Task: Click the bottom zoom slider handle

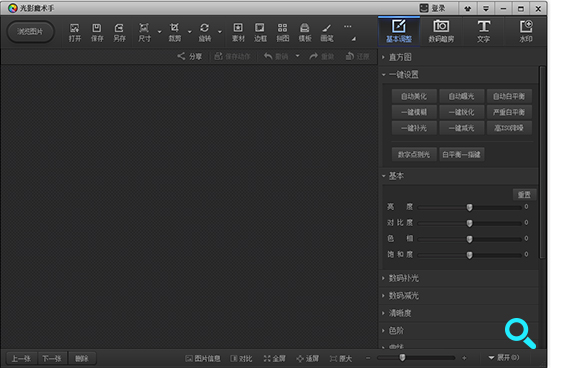Action: tap(403, 358)
